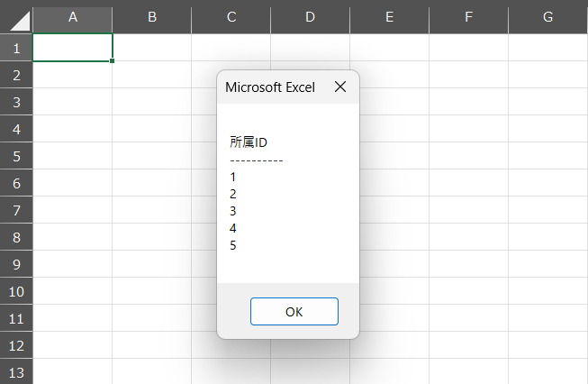
Task: Select row 1 header
Action: 16,48
